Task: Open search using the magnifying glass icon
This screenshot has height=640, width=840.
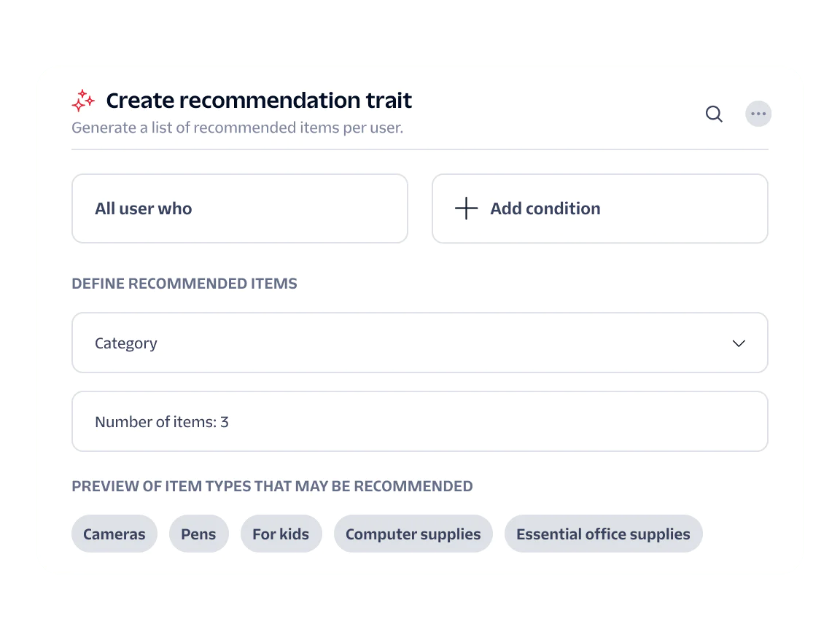Action: pyautogui.click(x=714, y=114)
